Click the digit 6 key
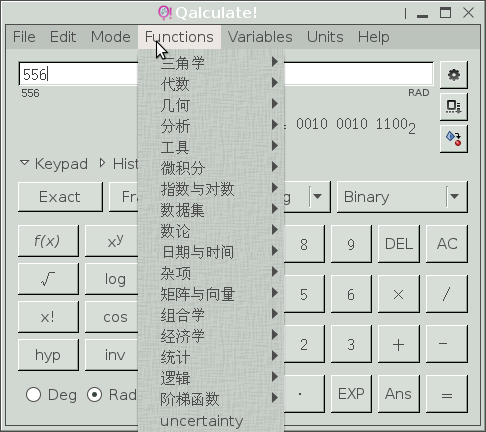The width and height of the screenshot is (486, 432). pos(351,294)
